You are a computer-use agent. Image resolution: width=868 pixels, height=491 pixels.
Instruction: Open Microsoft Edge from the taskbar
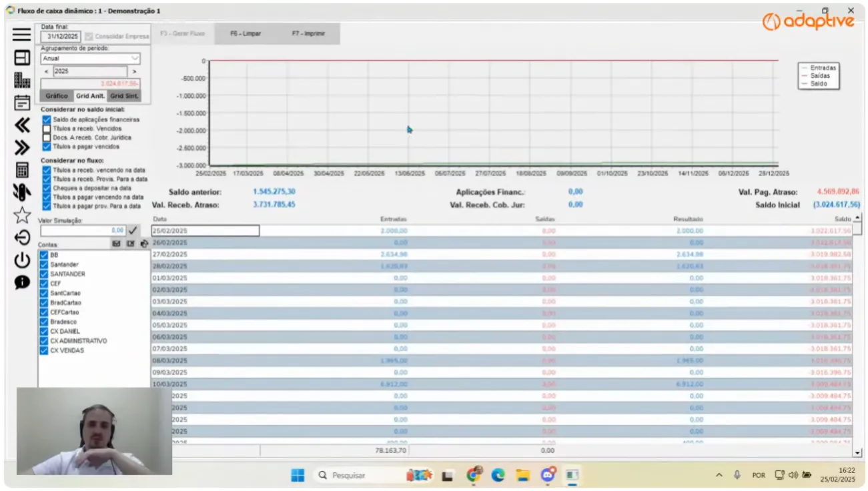click(x=498, y=475)
